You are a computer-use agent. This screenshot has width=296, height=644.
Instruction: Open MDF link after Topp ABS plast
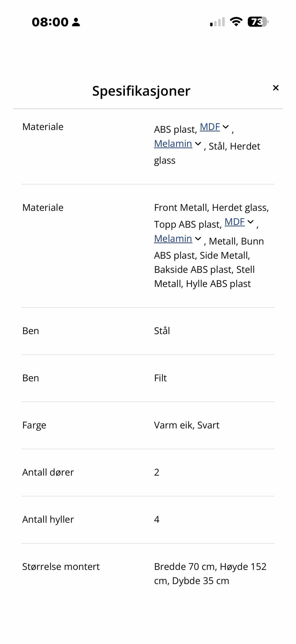pyautogui.click(x=234, y=222)
